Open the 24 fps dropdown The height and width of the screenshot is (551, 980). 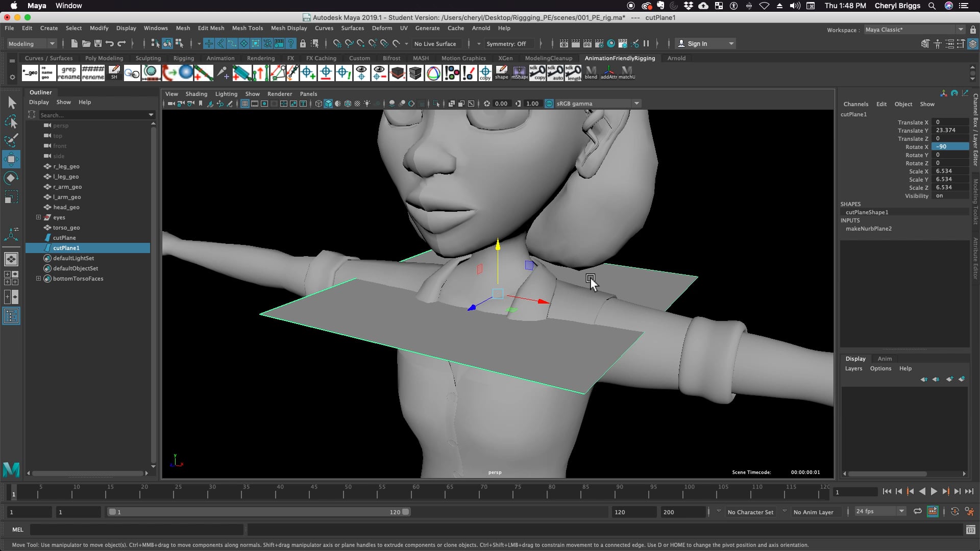[880, 511]
